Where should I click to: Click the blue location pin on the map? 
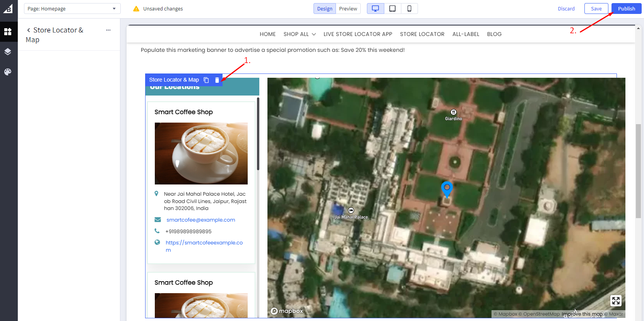coord(447,189)
